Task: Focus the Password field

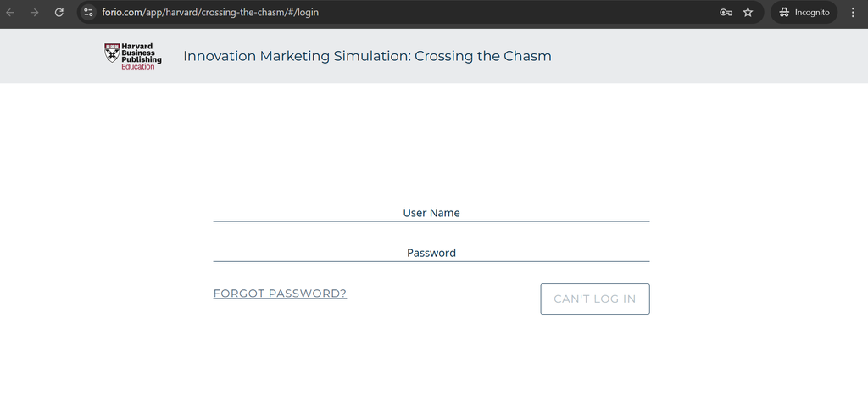Action: (x=431, y=252)
